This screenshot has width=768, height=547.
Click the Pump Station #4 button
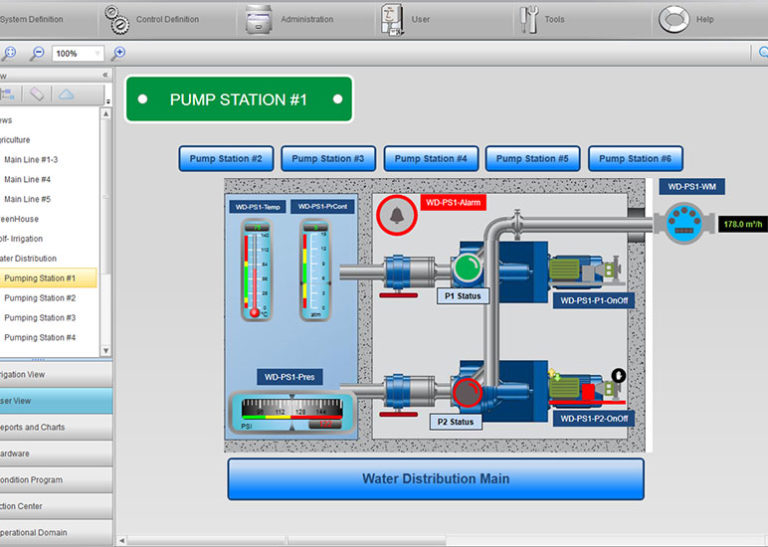430,158
